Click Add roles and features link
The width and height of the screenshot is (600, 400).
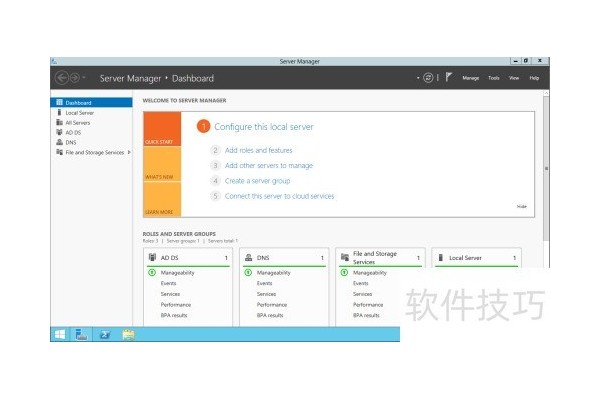click(x=258, y=150)
